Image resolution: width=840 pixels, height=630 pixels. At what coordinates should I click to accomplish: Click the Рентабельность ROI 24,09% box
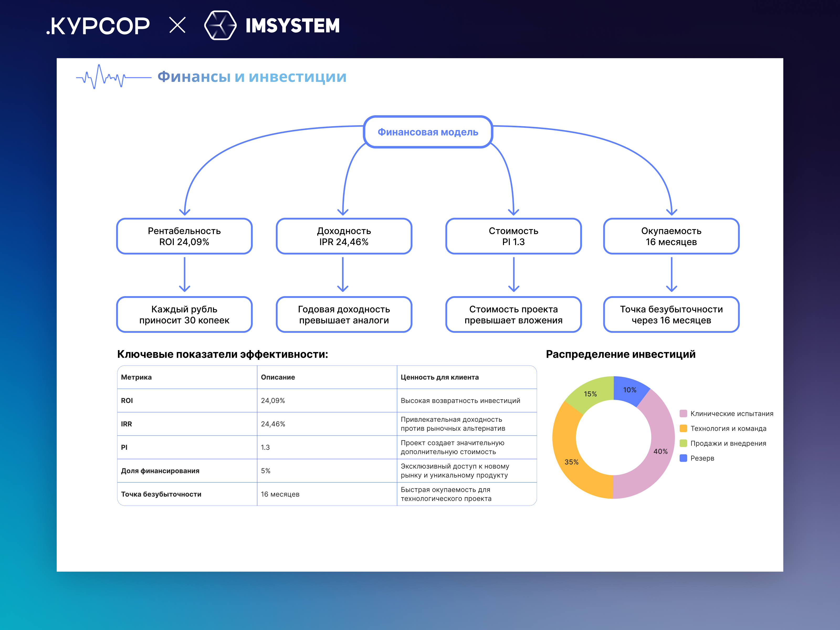coord(184,236)
